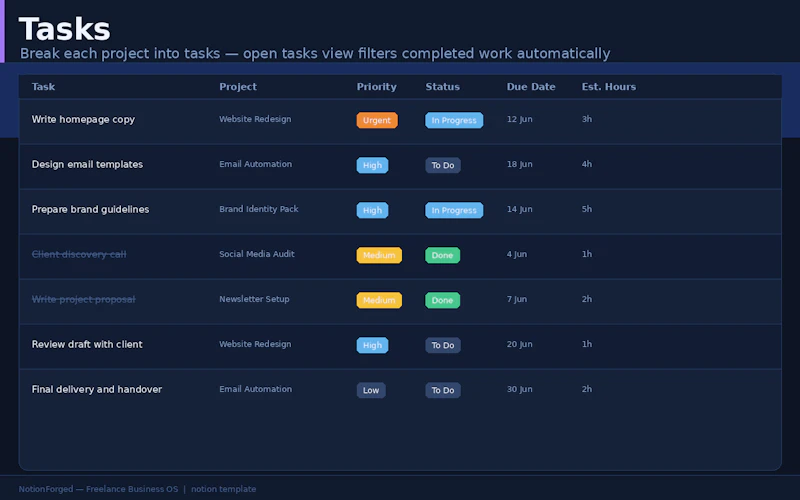Open the Review draft with client task
Viewport: 800px width, 500px height.
click(87, 344)
